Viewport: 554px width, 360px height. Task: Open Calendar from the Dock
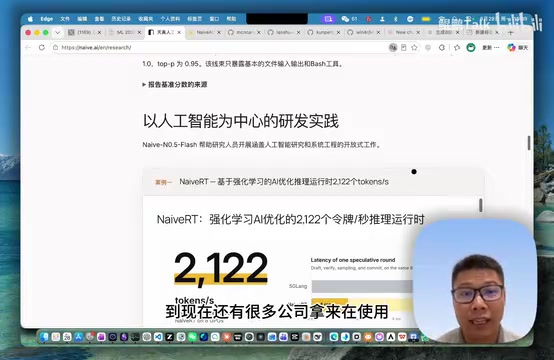pos(67,337)
